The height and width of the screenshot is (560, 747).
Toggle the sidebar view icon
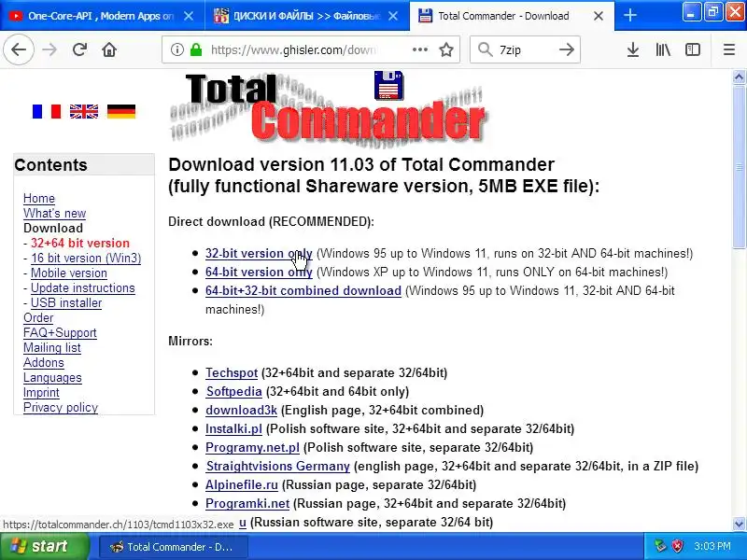pyautogui.click(x=693, y=49)
